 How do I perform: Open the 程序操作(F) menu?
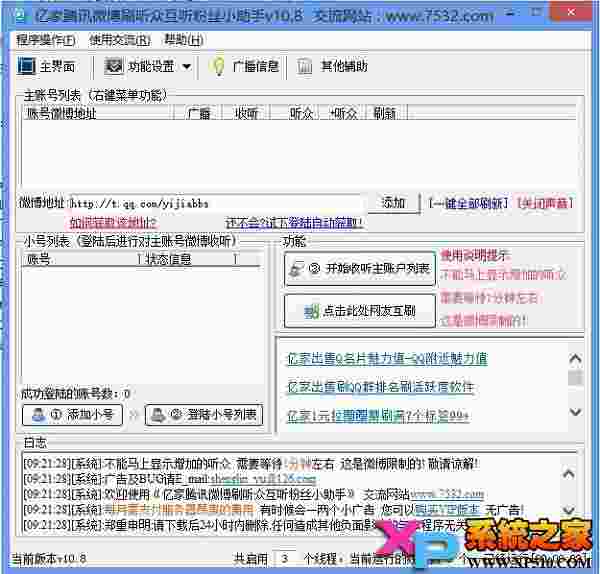(x=46, y=40)
